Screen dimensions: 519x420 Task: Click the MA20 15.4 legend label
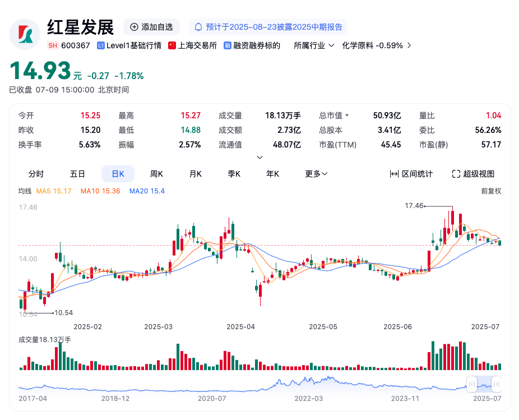(147, 191)
